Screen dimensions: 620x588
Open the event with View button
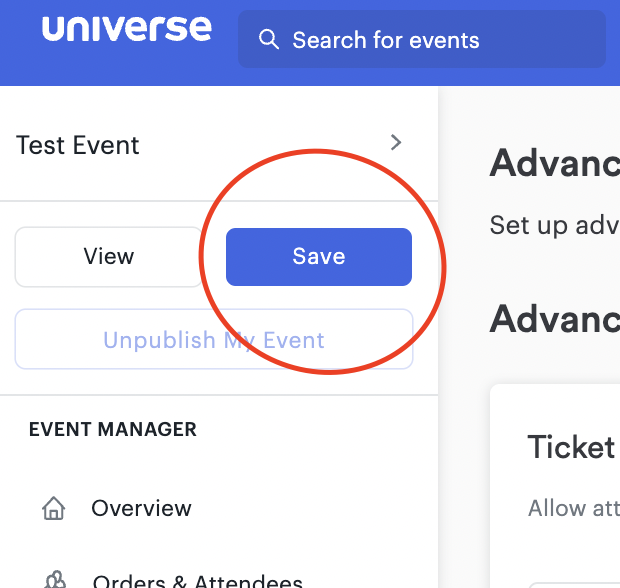(x=108, y=257)
